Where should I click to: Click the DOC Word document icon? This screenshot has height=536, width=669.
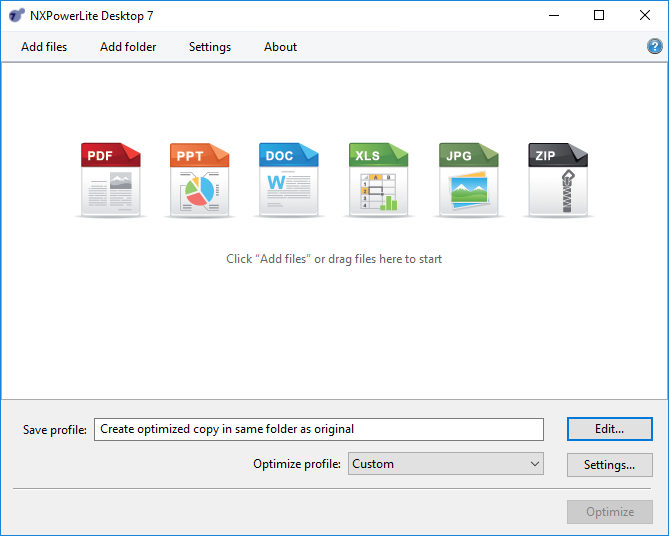pyautogui.click(x=289, y=180)
